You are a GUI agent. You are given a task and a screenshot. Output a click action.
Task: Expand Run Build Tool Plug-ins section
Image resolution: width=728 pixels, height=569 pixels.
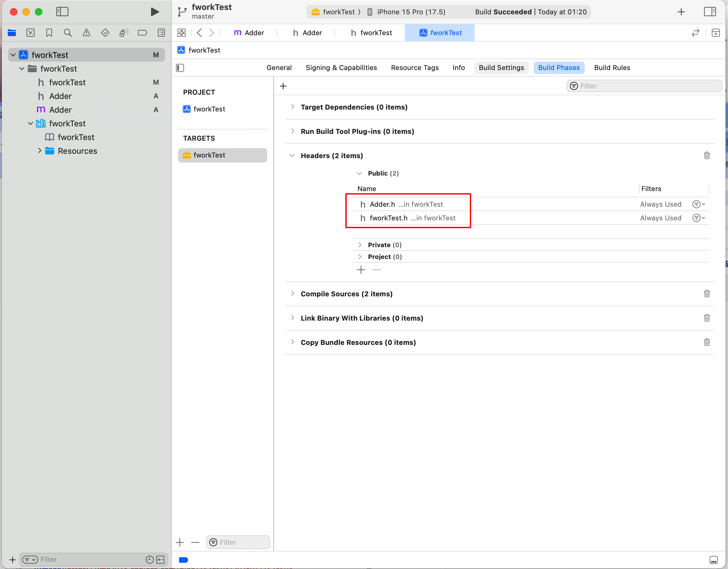coord(292,131)
